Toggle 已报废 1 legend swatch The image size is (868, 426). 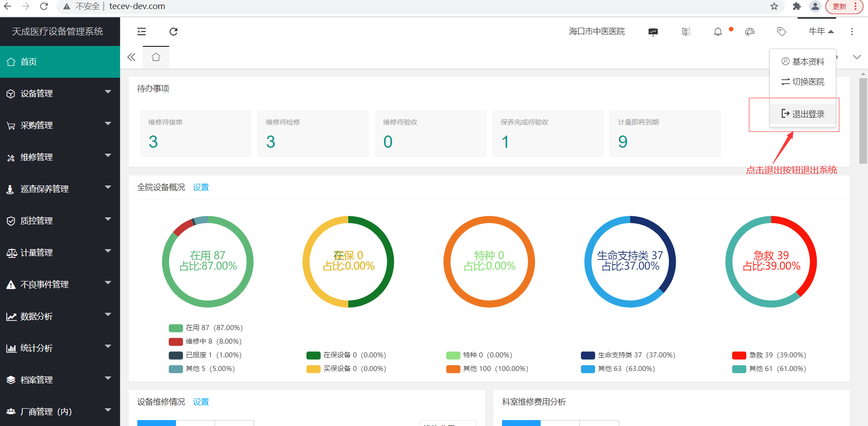point(176,355)
